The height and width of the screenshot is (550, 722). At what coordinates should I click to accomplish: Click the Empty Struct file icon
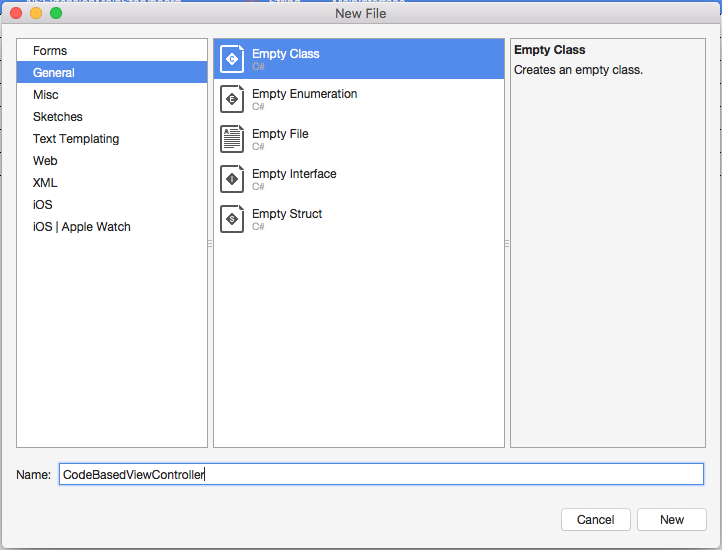click(x=232, y=219)
